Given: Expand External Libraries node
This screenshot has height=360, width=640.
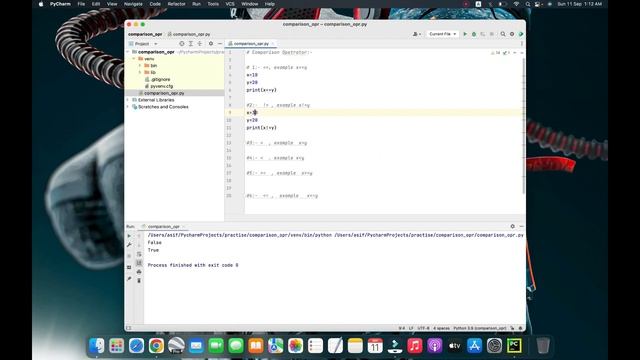Looking at the screenshot, I should tap(128, 100).
